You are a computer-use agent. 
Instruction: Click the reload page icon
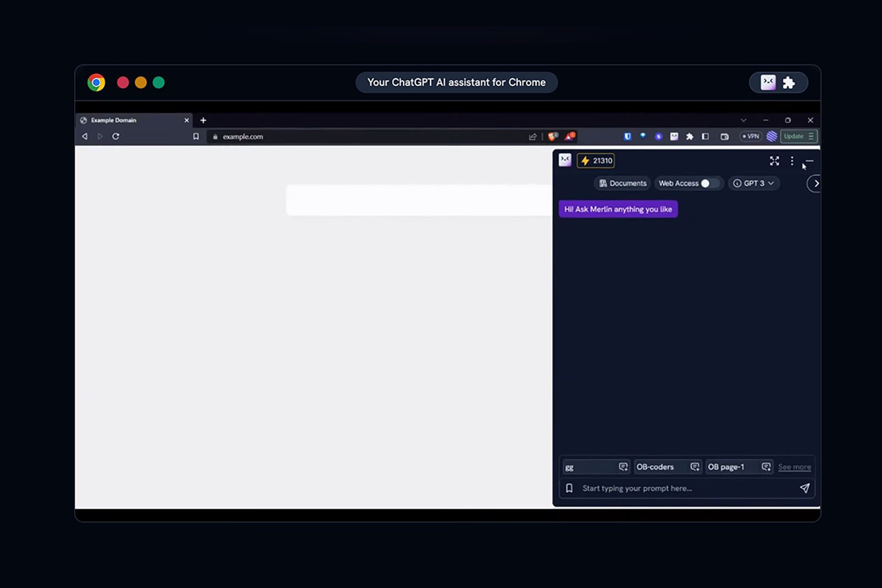click(116, 137)
